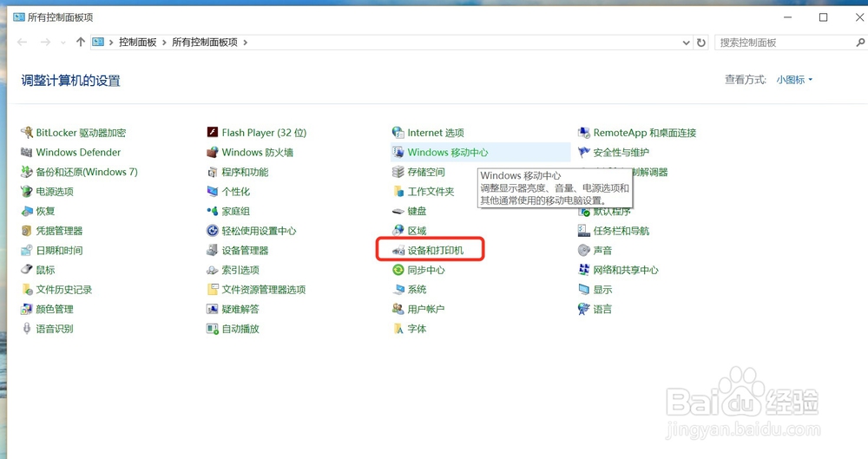Click the 电源选项 battery icon
Viewport: 868px width, 459px height.
pyautogui.click(x=27, y=192)
